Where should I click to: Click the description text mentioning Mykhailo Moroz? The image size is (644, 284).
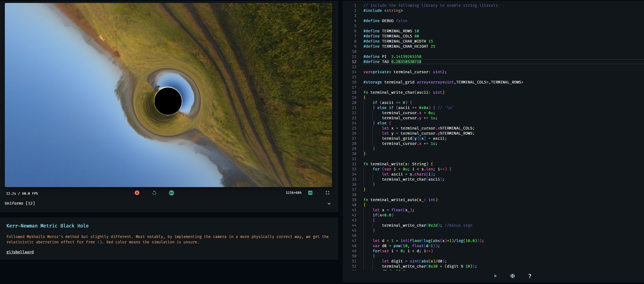click(168, 239)
